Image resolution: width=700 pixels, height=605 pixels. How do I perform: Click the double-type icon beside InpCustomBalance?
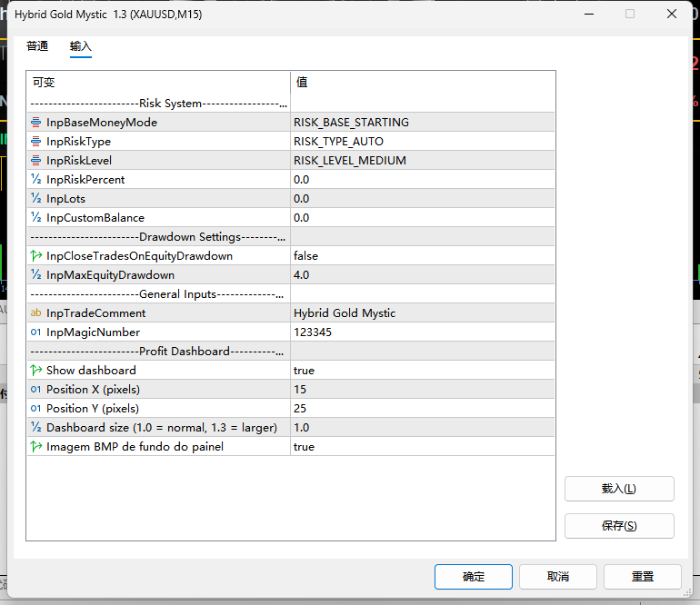pyautogui.click(x=35, y=218)
